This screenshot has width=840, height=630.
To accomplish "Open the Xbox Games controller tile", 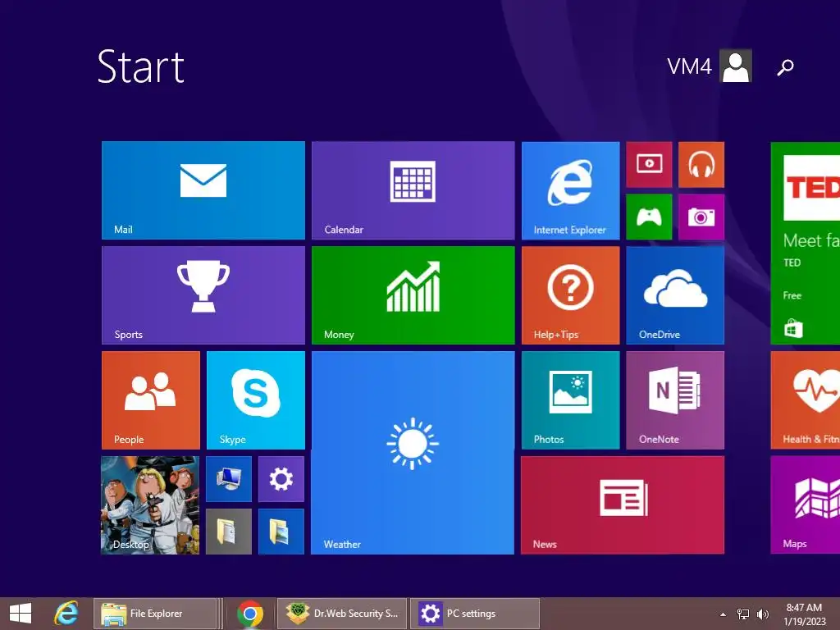I will (649, 217).
